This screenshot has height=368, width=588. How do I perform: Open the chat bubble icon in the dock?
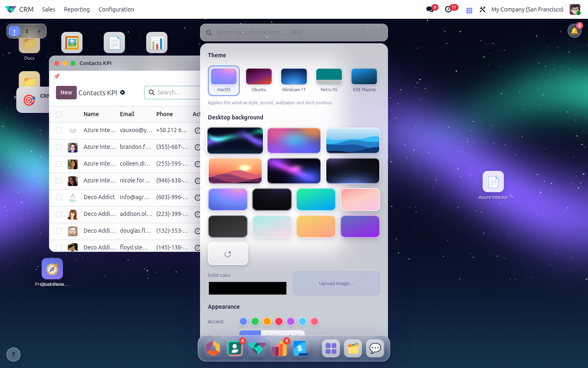point(375,348)
